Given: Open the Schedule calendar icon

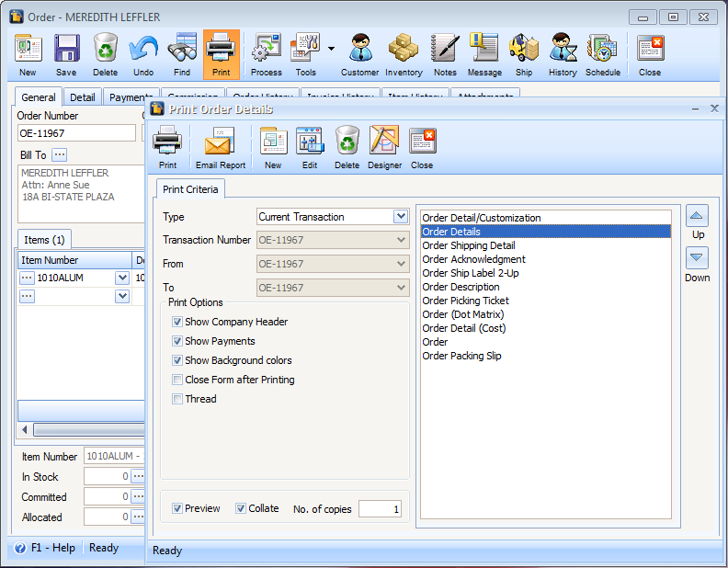Looking at the screenshot, I should (x=603, y=54).
